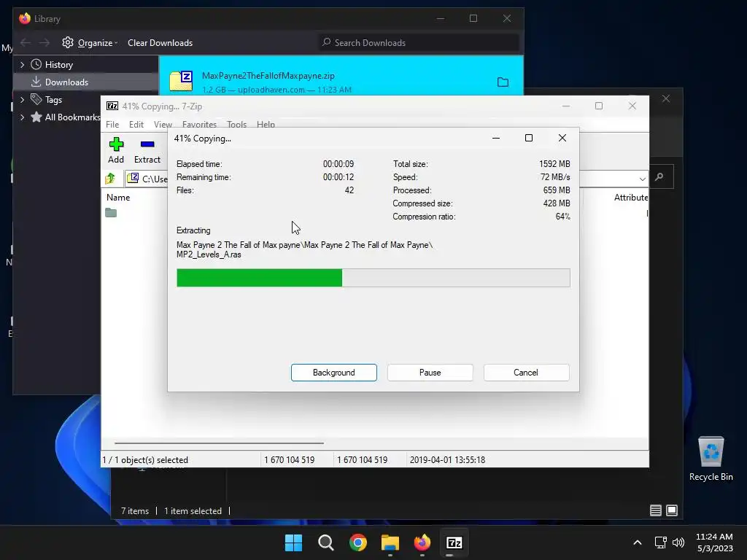747x560 pixels.
Task: Open the Organize dropdown in Library
Action: (x=98, y=43)
